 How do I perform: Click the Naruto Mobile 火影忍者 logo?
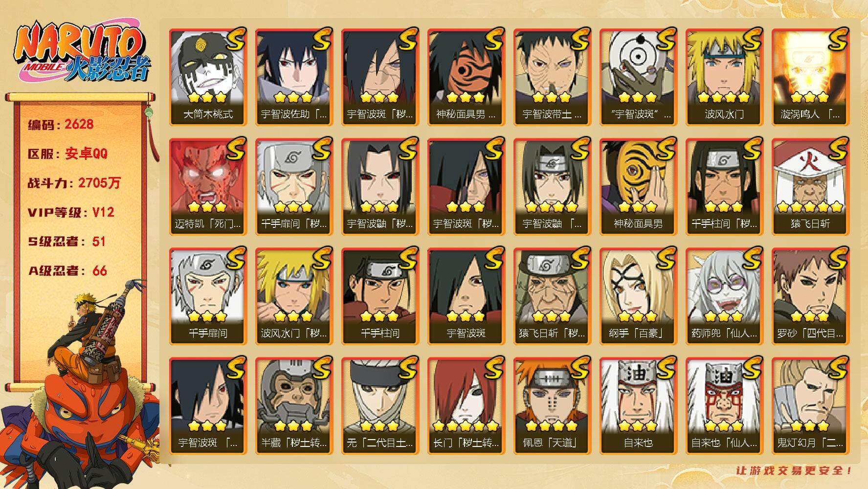82,52
